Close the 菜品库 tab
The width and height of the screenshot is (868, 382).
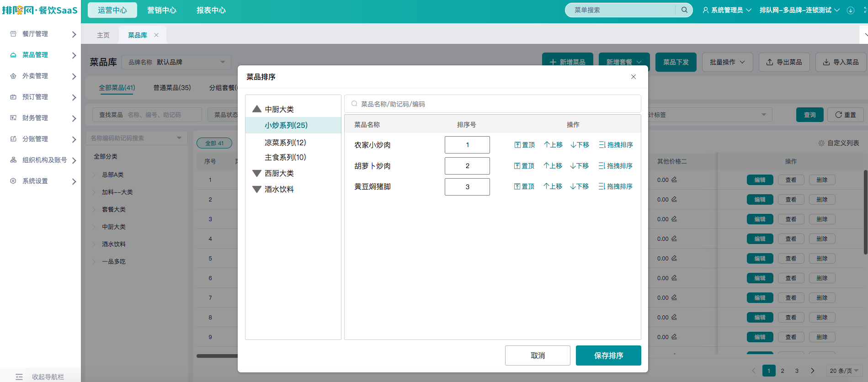tap(156, 35)
